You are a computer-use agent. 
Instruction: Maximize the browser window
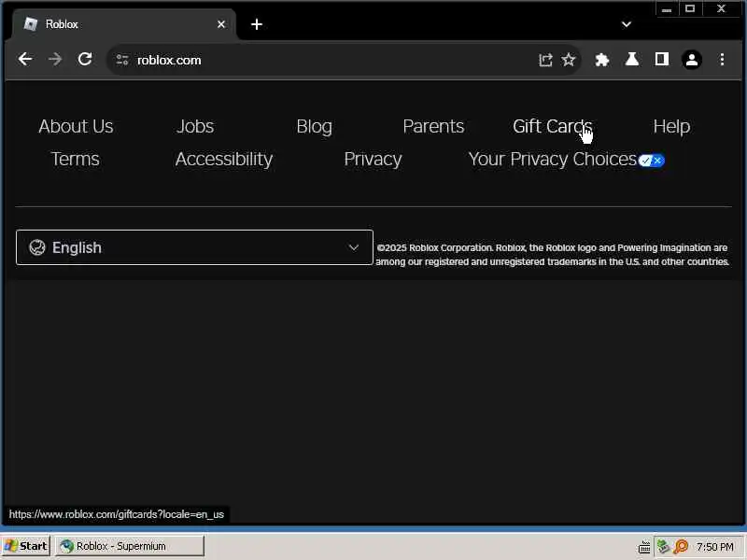pos(690,9)
